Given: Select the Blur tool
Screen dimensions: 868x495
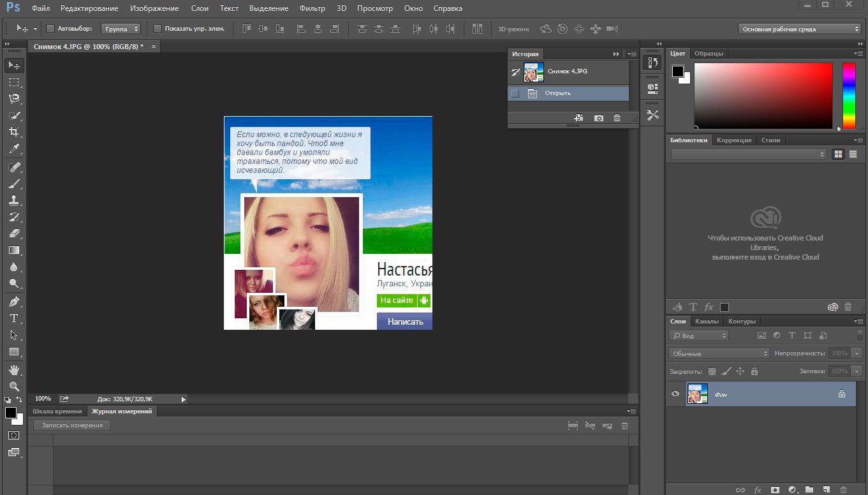Looking at the screenshot, I should point(14,267).
